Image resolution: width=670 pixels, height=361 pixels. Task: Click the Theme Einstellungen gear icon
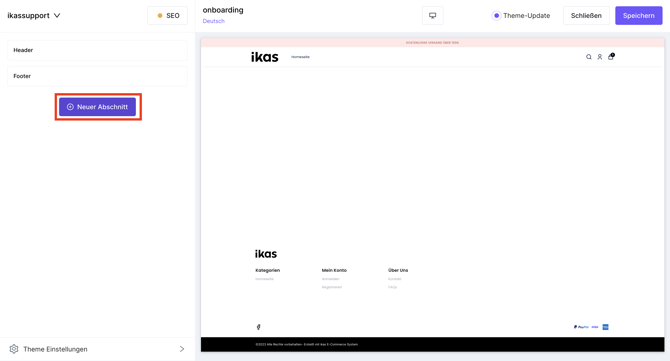point(14,349)
